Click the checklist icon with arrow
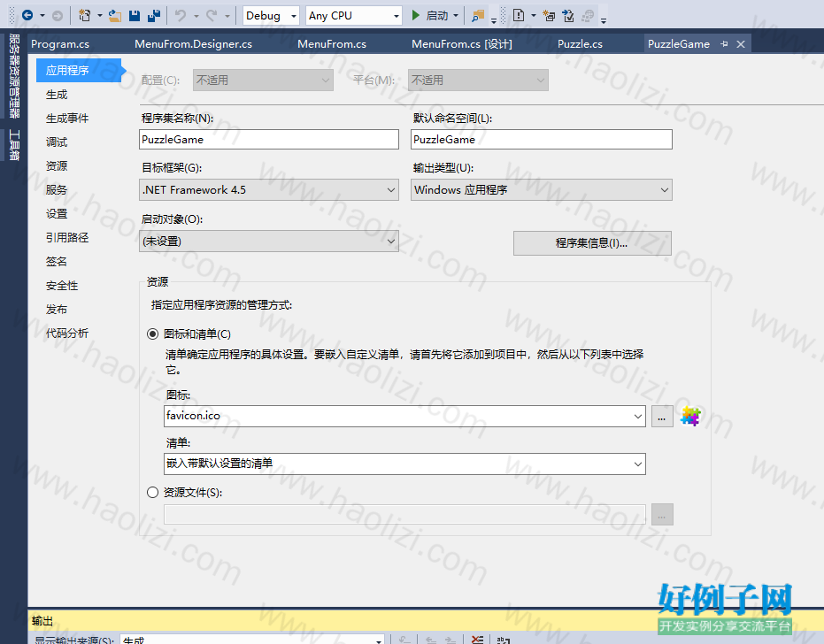Image resolution: width=824 pixels, height=644 pixels. click(x=568, y=16)
